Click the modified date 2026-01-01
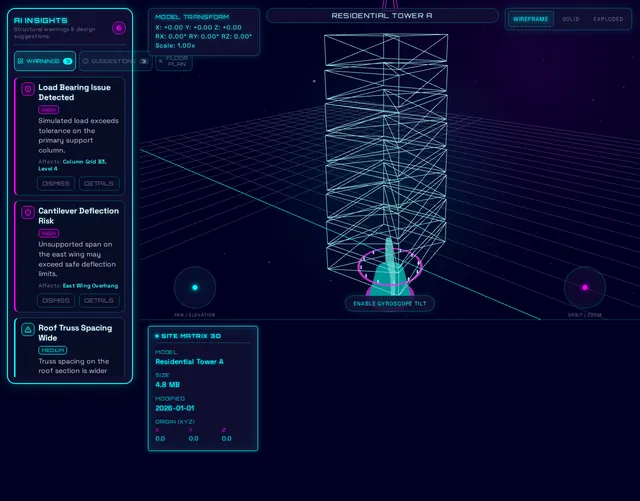The image size is (640, 501). [175, 408]
